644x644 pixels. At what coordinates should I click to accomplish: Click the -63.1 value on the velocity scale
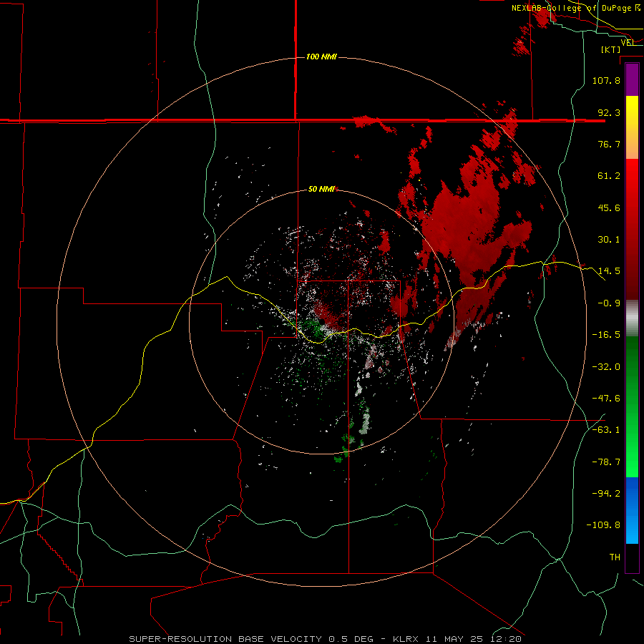click(606, 430)
